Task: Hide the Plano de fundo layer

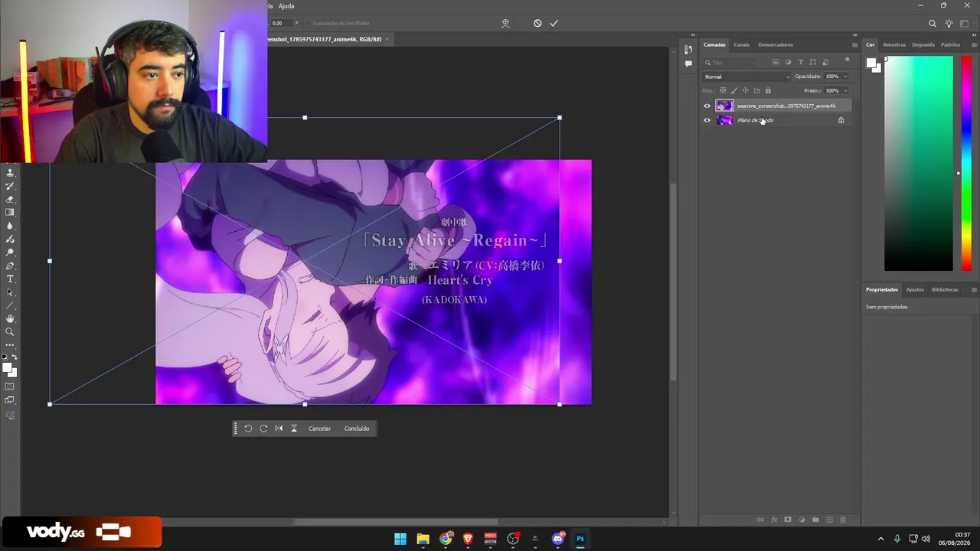Action: coord(707,120)
